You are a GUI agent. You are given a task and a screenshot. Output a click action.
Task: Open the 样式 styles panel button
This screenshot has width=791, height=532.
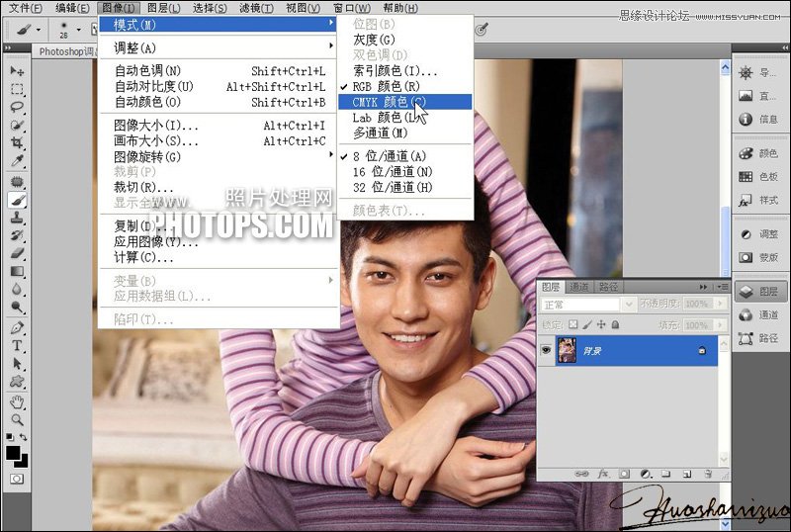(x=758, y=200)
